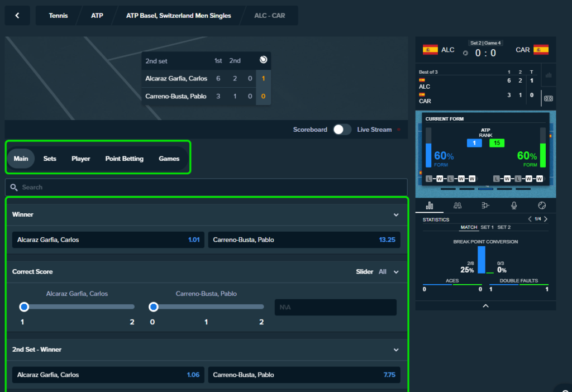Pick Alcaraz Garfia for 2nd set at 1.06
The height and width of the screenshot is (392, 572).
click(108, 375)
